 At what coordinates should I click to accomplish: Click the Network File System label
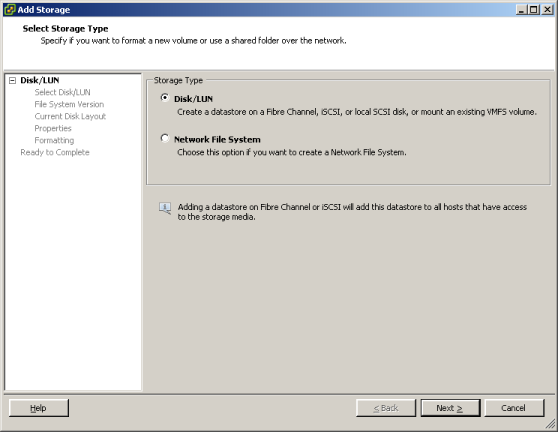pos(217,139)
